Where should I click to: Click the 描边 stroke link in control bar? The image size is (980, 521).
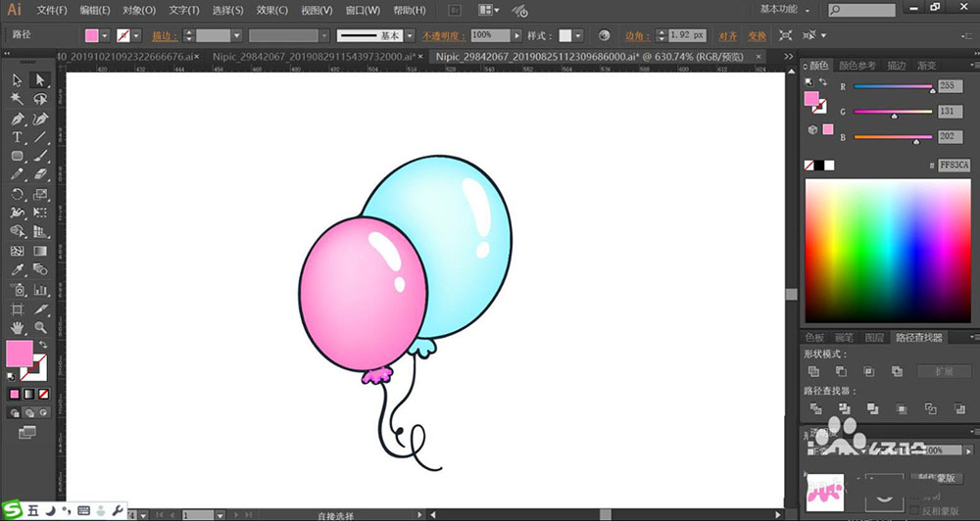[x=165, y=35]
